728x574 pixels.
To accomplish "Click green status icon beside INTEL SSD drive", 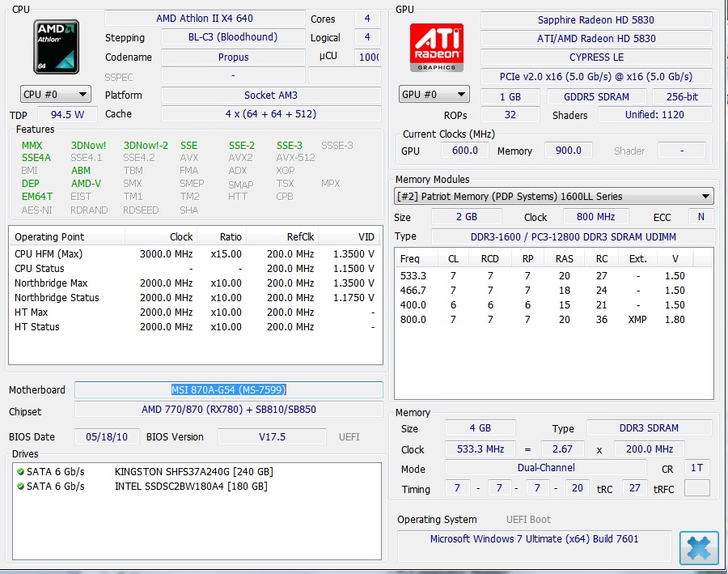I will [20, 486].
